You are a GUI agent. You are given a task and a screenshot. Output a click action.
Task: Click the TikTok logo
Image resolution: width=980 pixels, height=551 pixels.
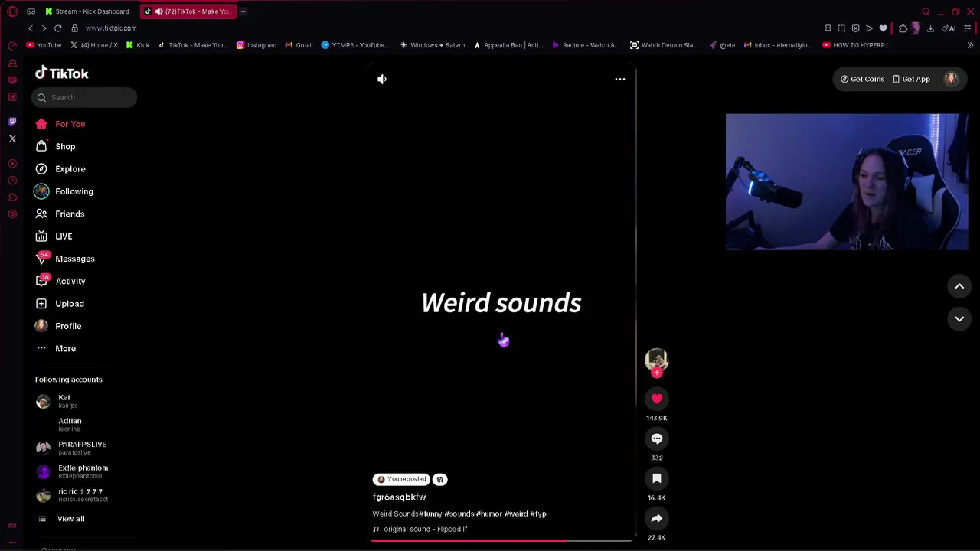[62, 73]
